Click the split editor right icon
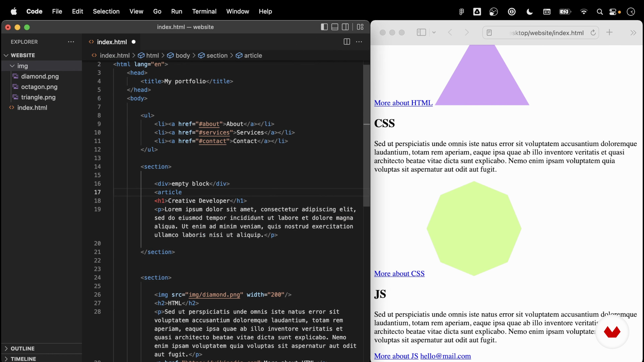The height and width of the screenshot is (362, 644). [347, 42]
